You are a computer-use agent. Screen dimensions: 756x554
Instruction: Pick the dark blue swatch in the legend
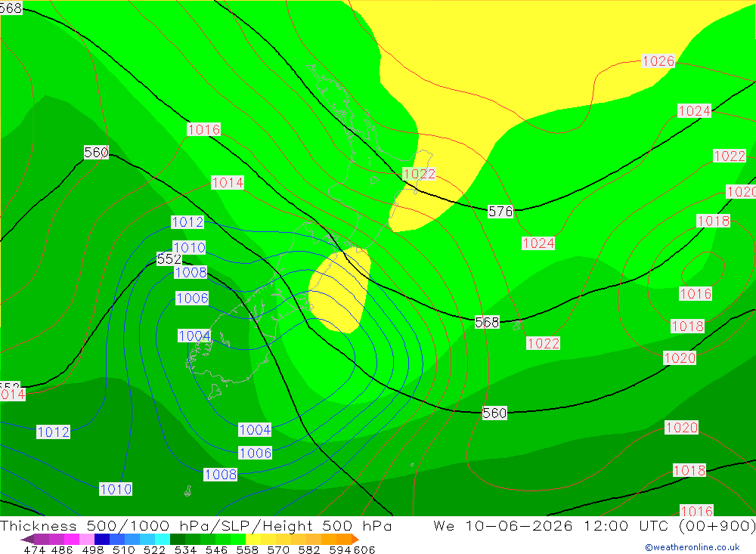pyautogui.click(x=102, y=539)
